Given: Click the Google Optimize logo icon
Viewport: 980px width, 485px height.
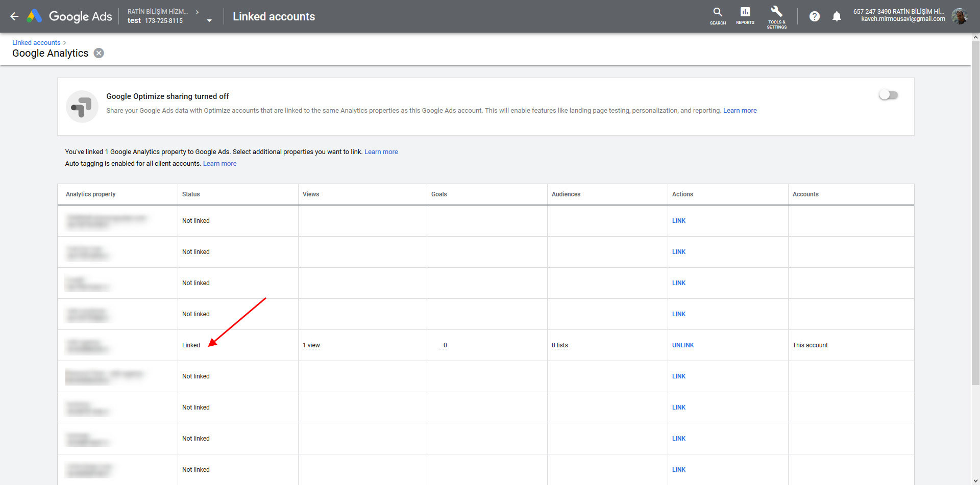Looking at the screenshot, I should coord(82,107).
